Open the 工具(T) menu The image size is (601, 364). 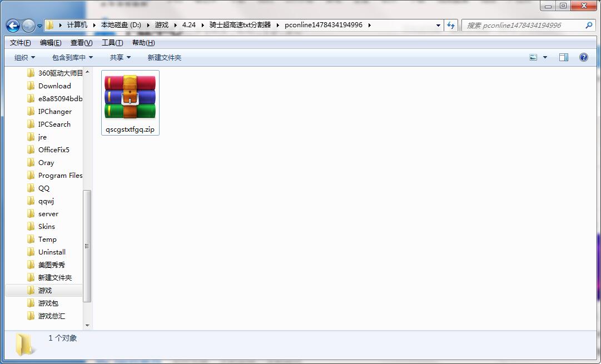point(112,43)
